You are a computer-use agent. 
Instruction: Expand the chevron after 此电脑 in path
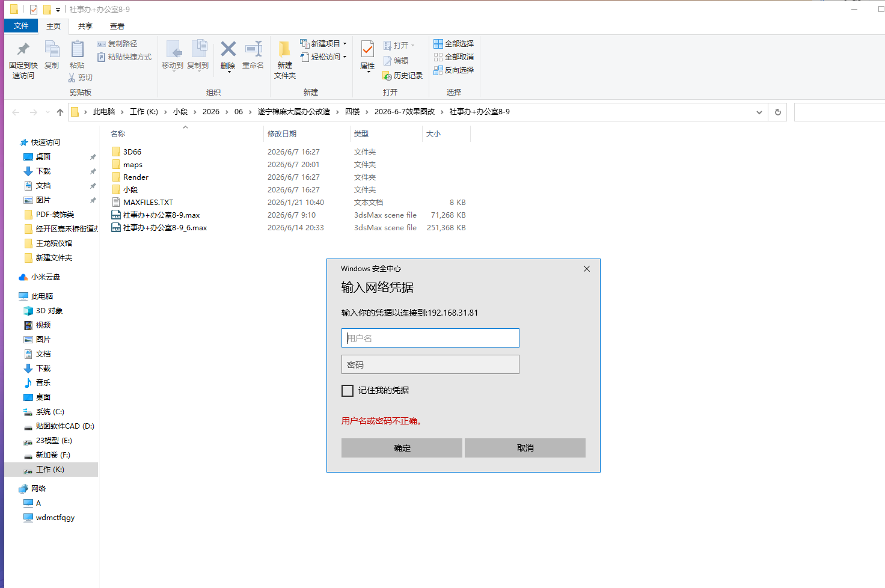coord(122,112)
